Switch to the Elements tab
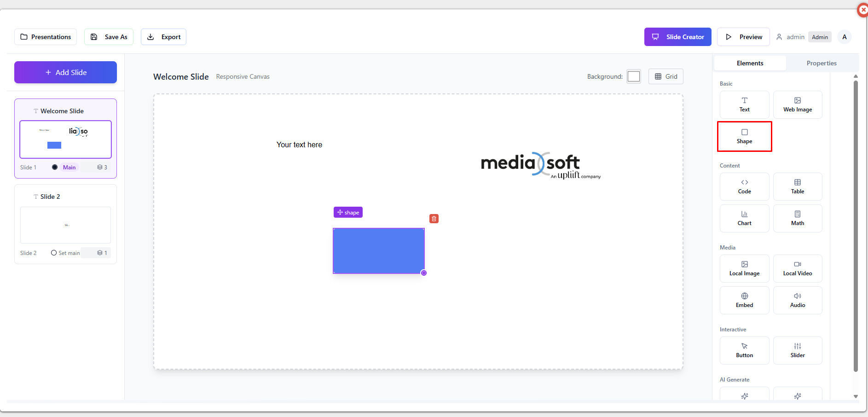868x417 pixels. (750, 63)
